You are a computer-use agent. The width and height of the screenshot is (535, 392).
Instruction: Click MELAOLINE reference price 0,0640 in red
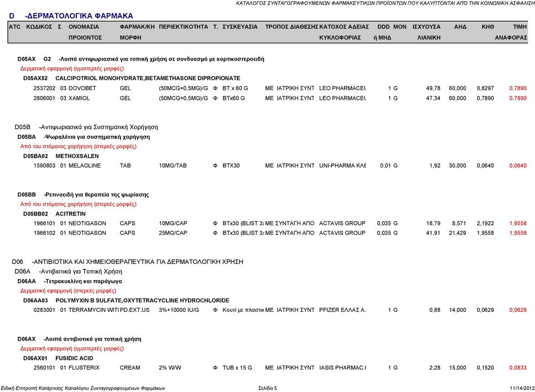pos(518,166)
